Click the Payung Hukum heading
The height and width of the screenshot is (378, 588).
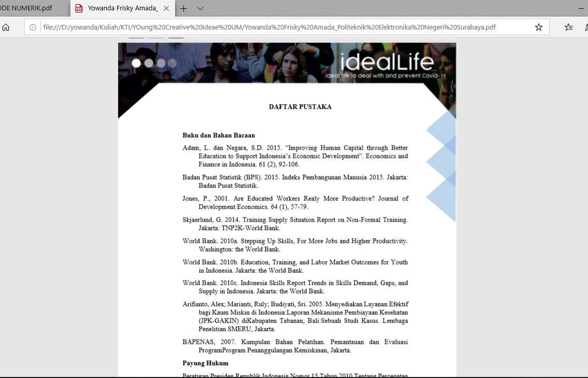(x=205, y=364)
